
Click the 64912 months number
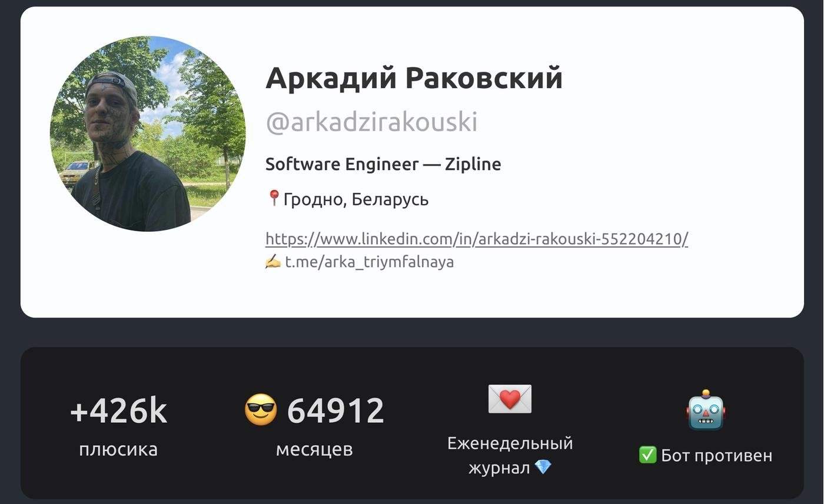pyautogui.click(x=335, y=410)
